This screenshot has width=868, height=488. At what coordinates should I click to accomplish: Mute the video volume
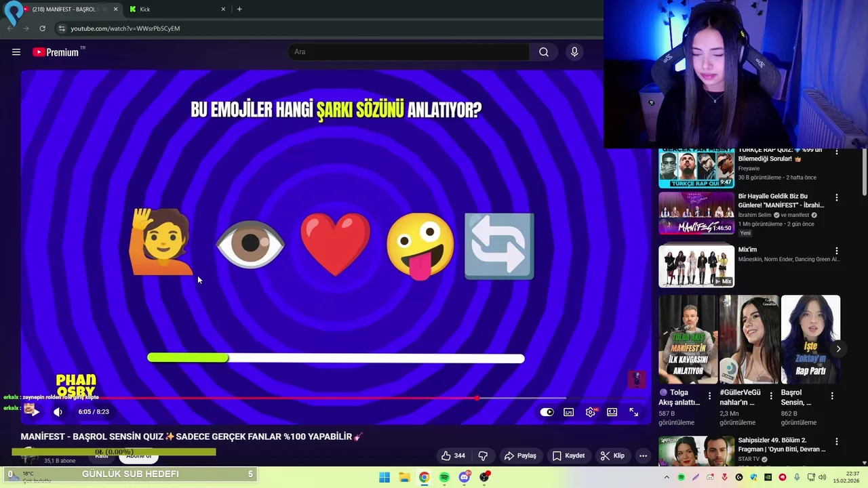pos(58,412)
